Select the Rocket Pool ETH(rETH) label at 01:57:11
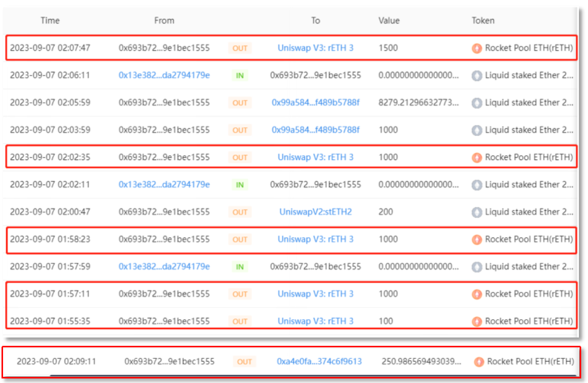Image resolution: width=588 pixels, height=383 pixels. (529, 294)
